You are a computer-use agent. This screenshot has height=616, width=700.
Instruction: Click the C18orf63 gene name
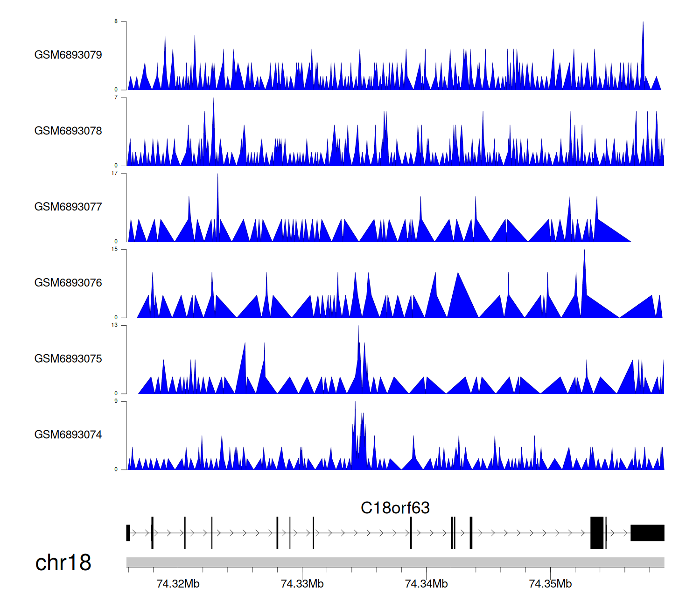[x=395, y=508]
